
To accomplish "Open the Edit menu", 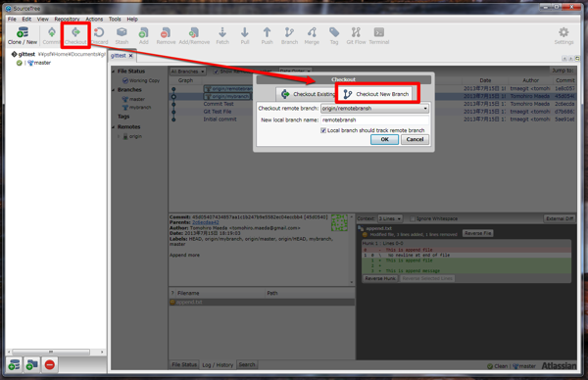I will [x=26, y=20].
